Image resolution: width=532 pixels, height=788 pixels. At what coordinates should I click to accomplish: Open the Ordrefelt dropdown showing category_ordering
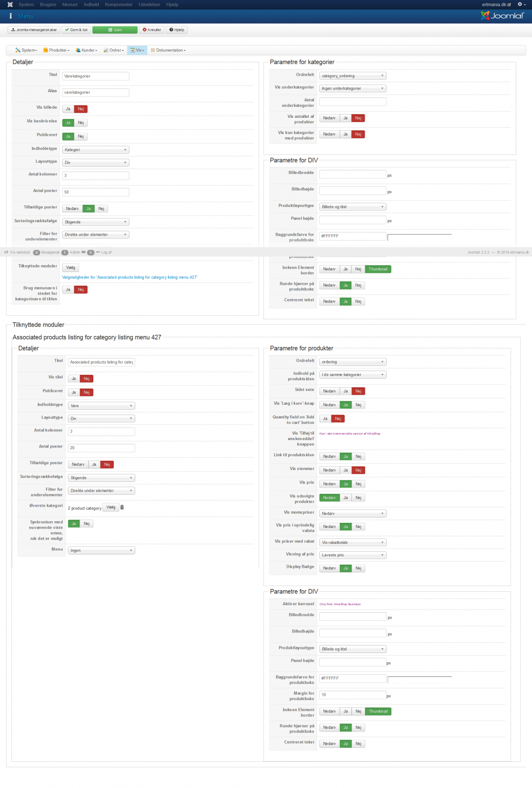pyautogui.click(x=353, y=76)
